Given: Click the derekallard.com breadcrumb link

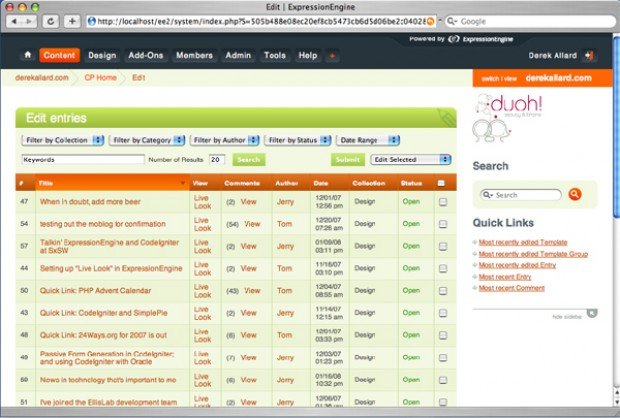Looking at the screenshot, I should pos(42,78).
